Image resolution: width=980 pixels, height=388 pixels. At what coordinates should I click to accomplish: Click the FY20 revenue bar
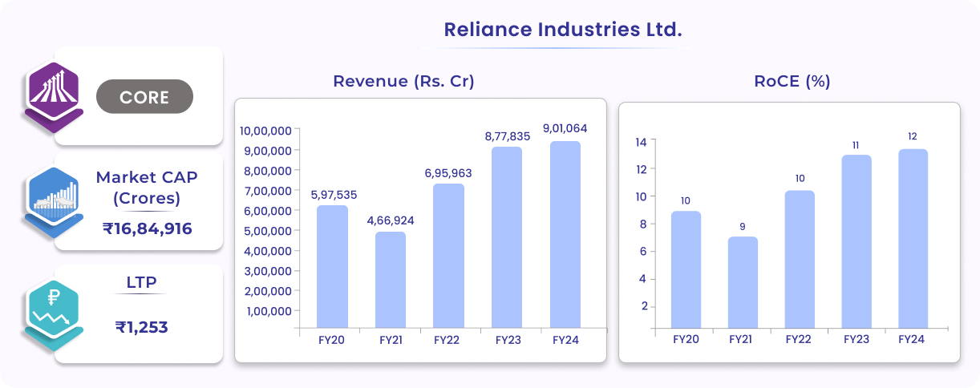tap(332, 266)
